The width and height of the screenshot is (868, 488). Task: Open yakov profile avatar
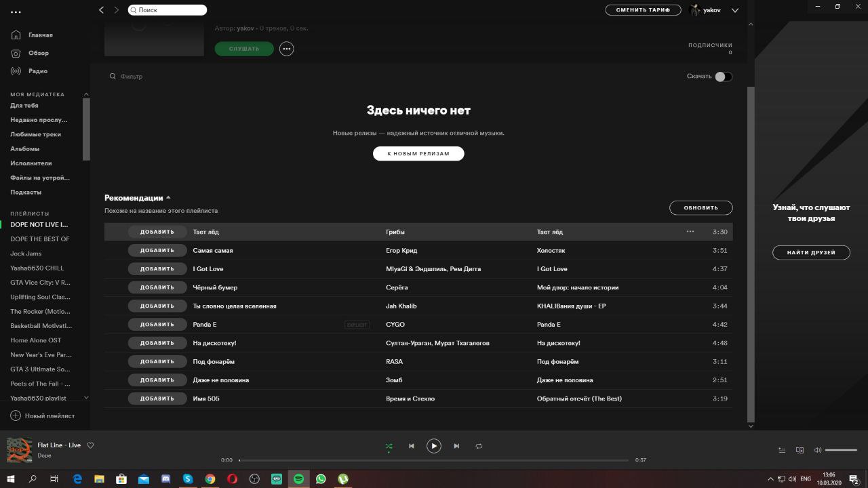[694, 10]
